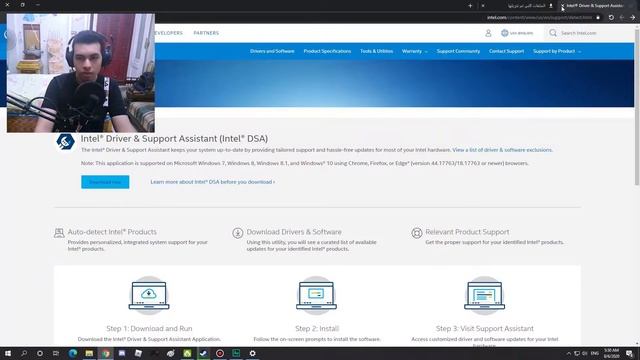Open Task View on taskbar
Screen dimensions: 640x360
click(56, 353)
